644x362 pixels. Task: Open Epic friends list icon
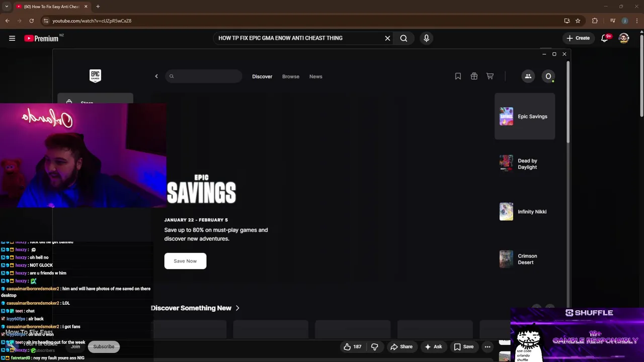pos(528,76)
